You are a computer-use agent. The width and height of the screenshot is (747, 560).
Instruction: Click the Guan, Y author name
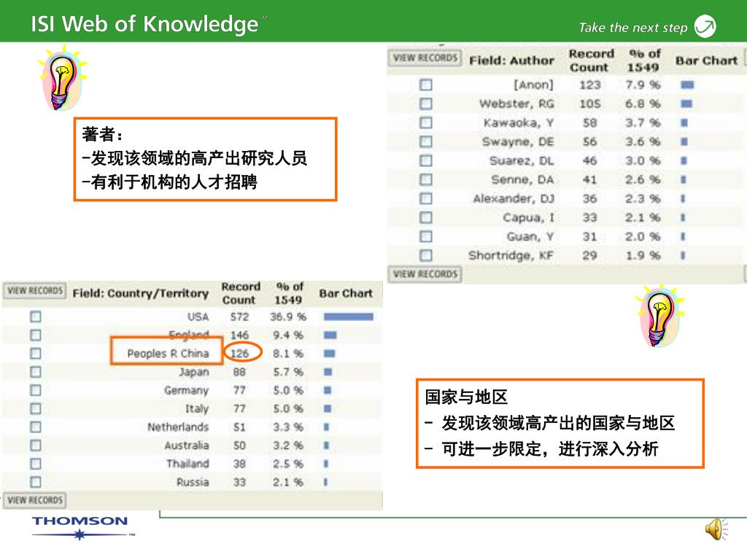(x=530, y=237)
